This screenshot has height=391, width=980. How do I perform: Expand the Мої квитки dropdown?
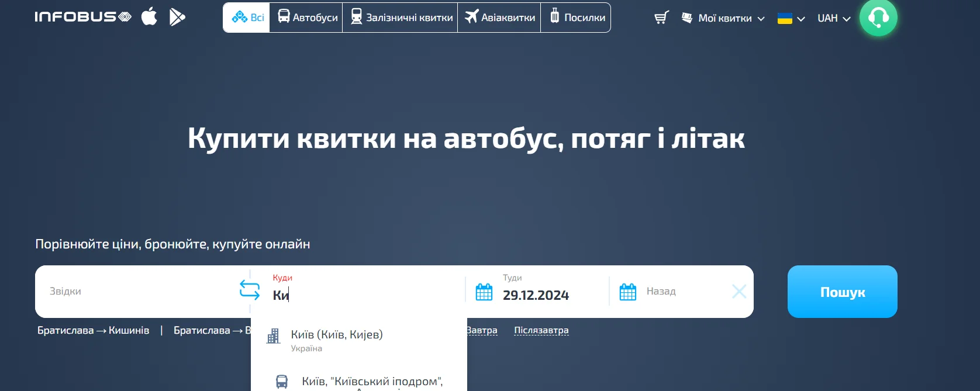pyautogui.click(x=724, y=18)
